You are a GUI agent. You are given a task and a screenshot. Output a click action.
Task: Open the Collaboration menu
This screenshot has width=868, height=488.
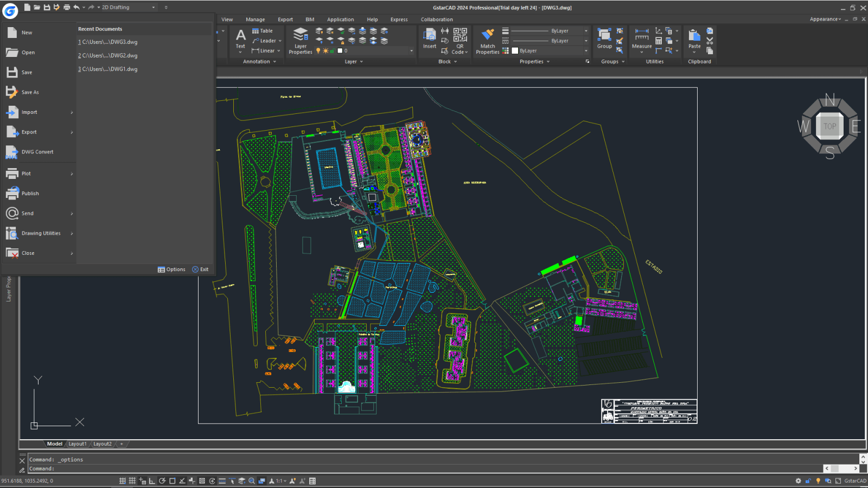[437, 19]
